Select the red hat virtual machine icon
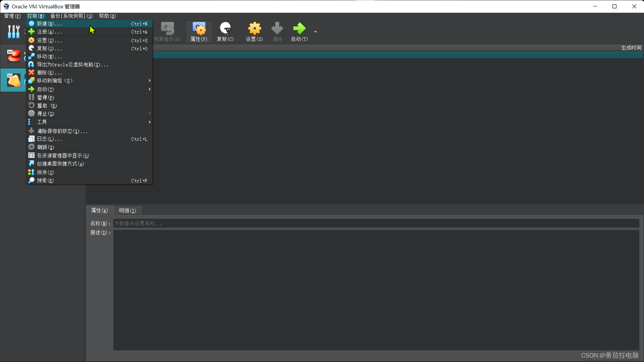 pyautogui.click(x=14, y=56)
